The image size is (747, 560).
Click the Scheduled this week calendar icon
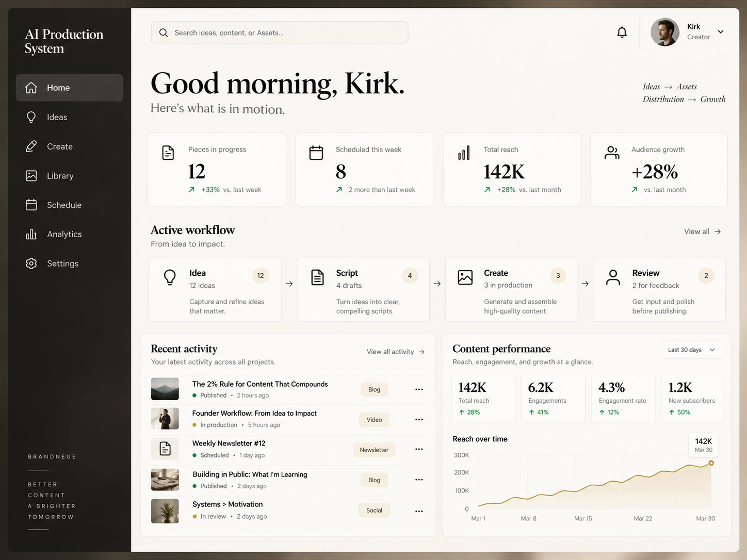tap(316, 153)
